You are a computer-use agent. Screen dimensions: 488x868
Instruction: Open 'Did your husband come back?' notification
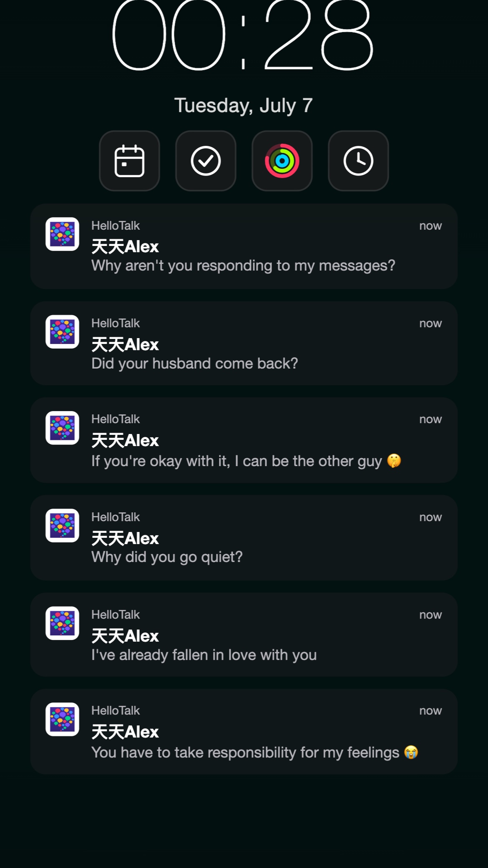click(244, 343)
